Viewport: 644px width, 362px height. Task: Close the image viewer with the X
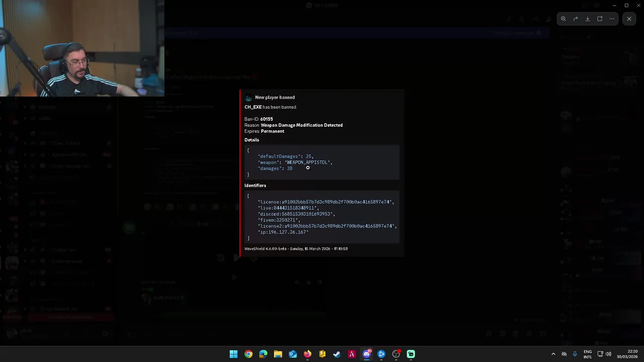coord(629,19)
